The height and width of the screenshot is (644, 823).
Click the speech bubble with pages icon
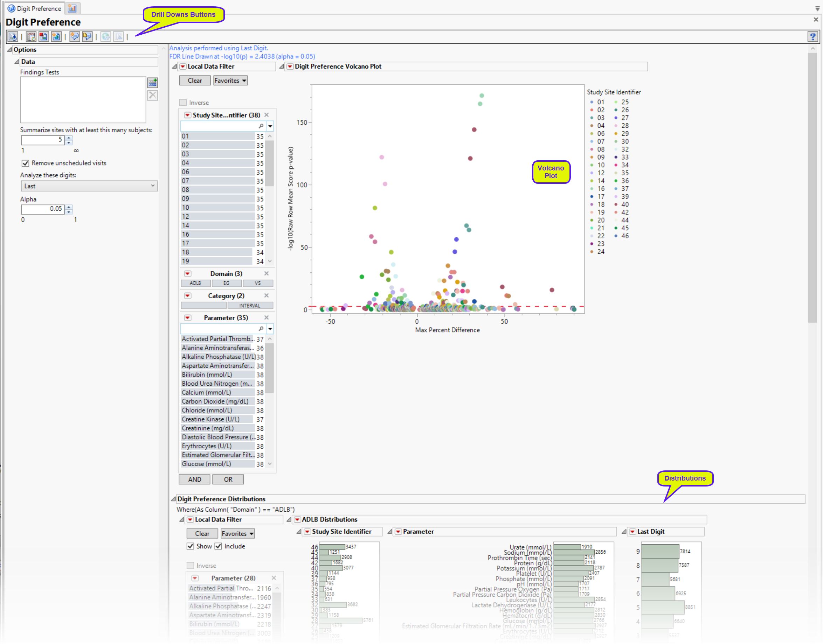[87, 36]
